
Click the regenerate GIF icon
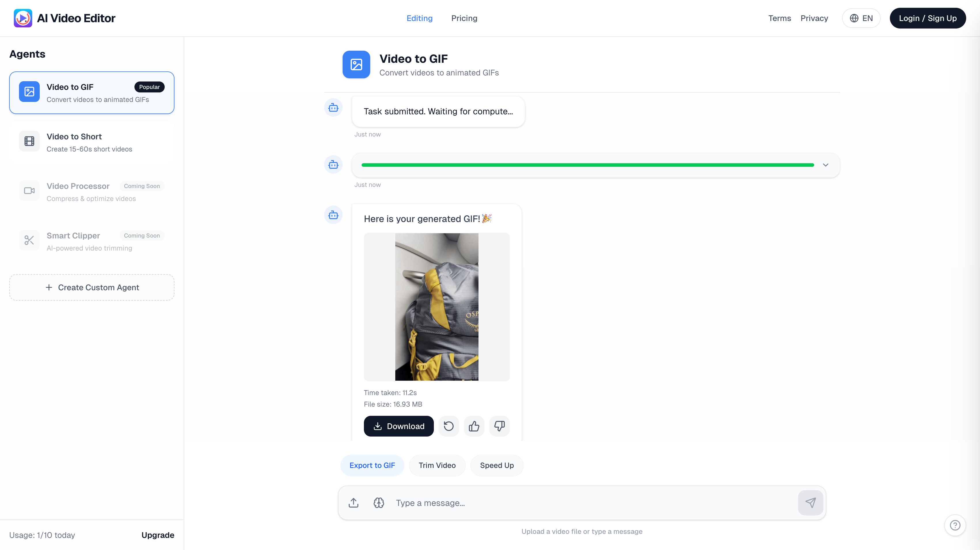coord(449,426)
